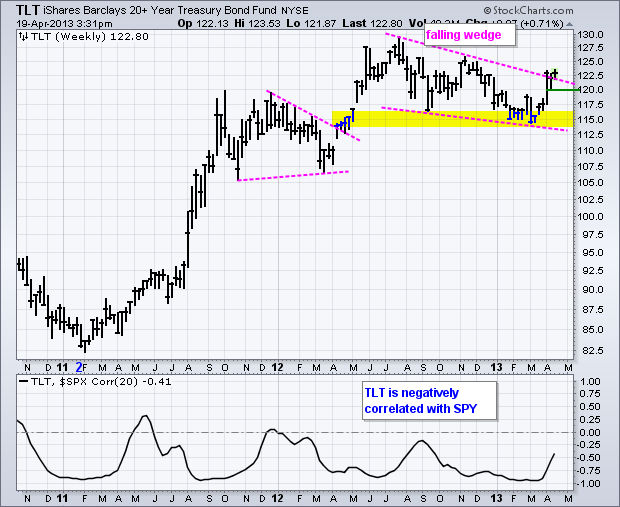Click the small triangle after the Chg value
The height and width of the screenshot is (507, 620).
(x=569, y=24)
